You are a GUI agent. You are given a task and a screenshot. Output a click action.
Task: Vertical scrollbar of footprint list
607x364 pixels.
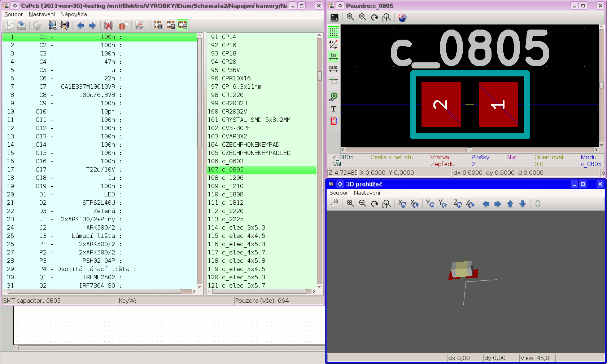(x=319, y=161)
